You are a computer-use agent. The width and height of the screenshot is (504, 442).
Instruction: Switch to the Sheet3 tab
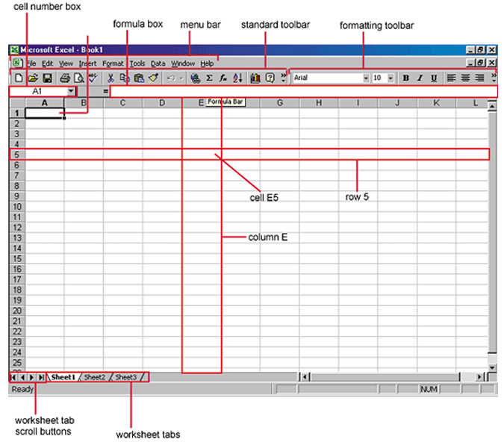pyautogui.click(x=125, y=377)
